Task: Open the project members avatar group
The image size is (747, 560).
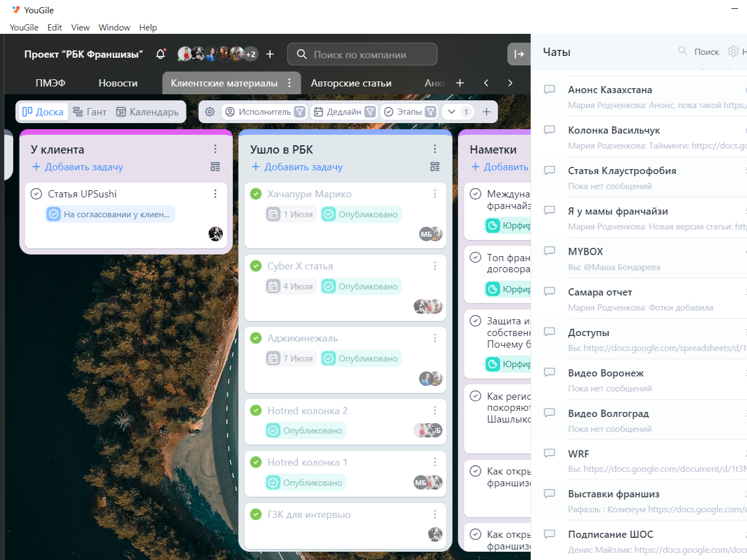Action: click(x=217, y=54)
